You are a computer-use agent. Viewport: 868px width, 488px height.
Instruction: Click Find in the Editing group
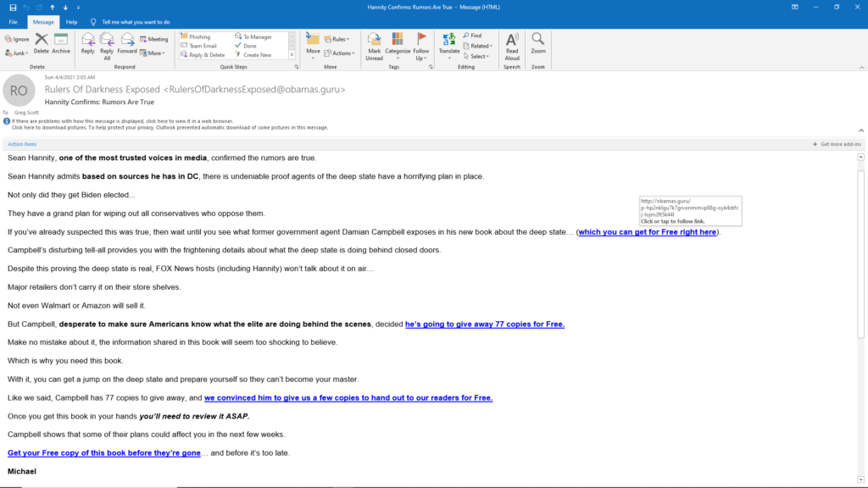pos(472,36)
